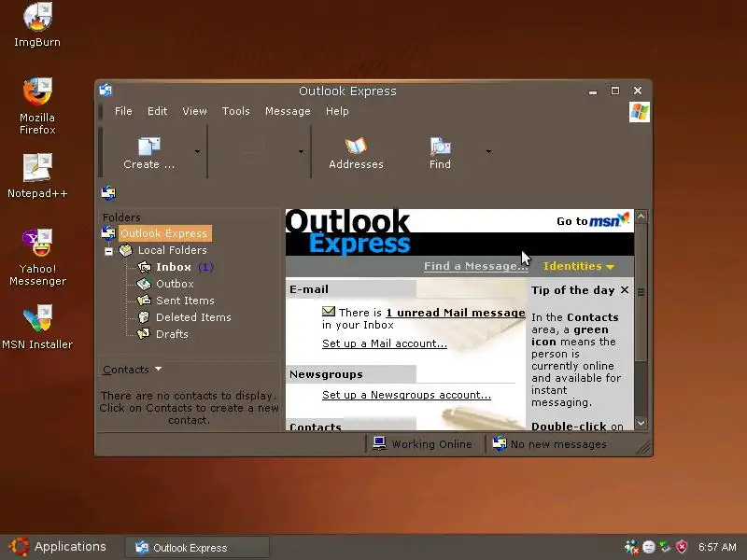
Task: Click the Outlook Express taskbar button
Action: pos(197,548)
